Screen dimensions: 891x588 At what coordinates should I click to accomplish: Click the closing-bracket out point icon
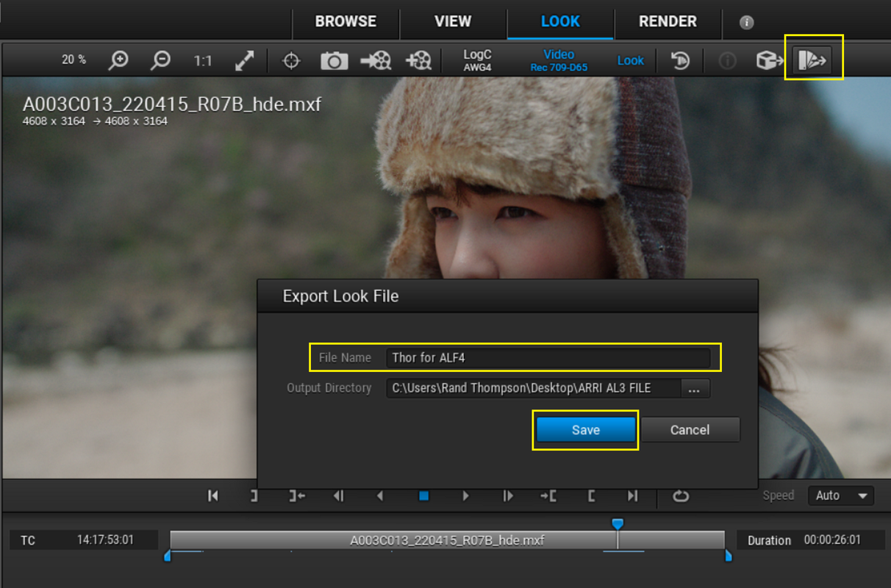tap(254, 496)
